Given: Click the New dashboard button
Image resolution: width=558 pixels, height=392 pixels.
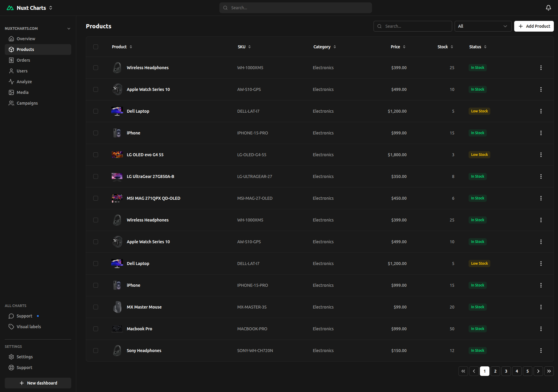Looking at the screenshot, I should click(38, 383).
